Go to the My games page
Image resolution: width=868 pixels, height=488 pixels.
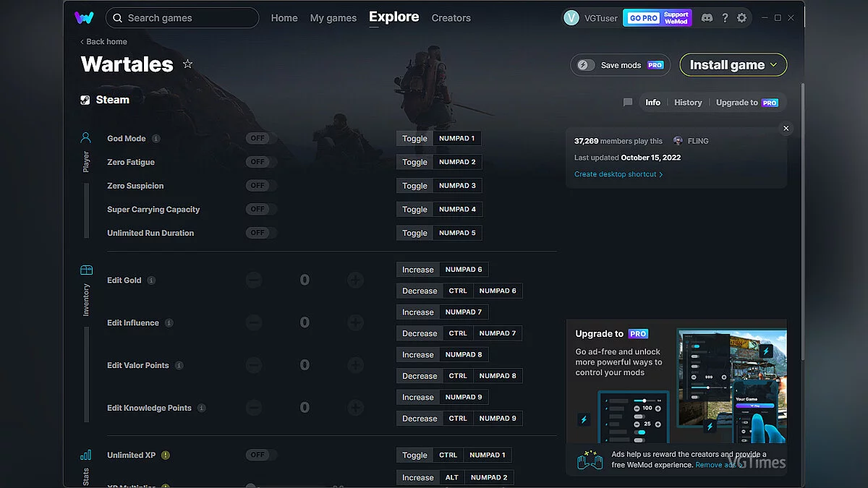pyautogui.click(x=333, y=17)
